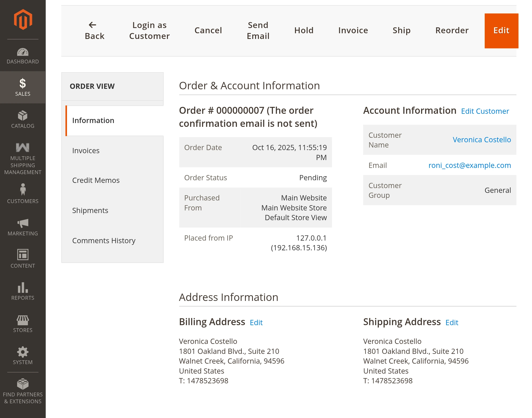The width and height of the screenshot is (532, 418).
Task: Switch to the Invoices tab
Action: point(86,151)
